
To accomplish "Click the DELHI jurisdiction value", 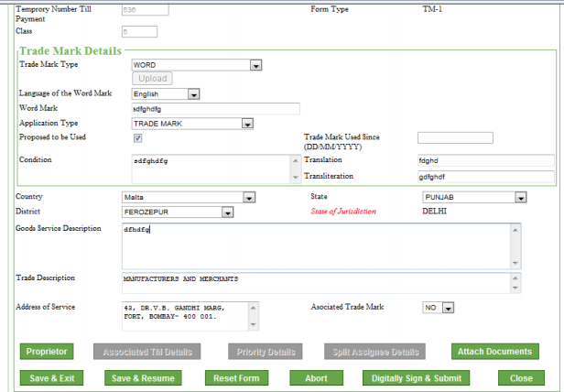I will (435, 212).
